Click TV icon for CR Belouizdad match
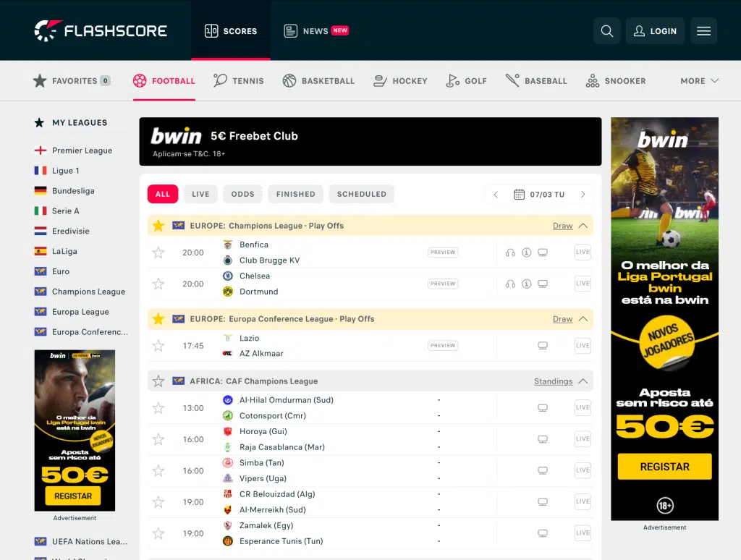 pos(543,502)
